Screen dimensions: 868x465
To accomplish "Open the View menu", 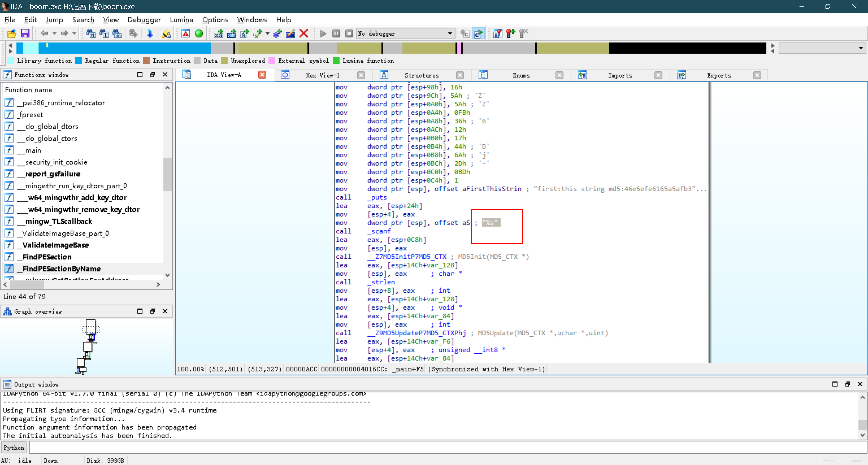I will 110,19.
